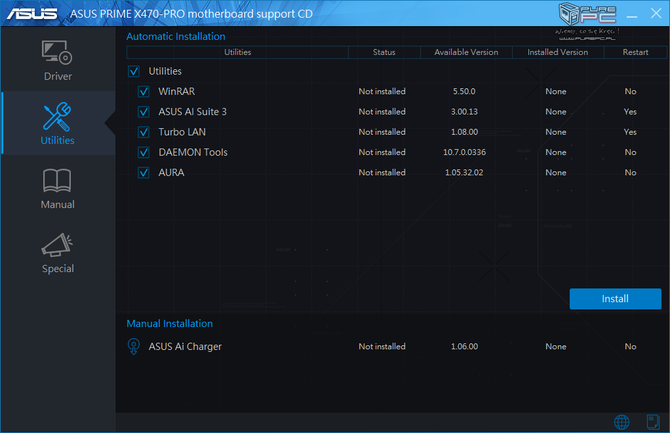
Task: Click ASUS Ai Charger's Not installed status
Action: click(382, 347)
